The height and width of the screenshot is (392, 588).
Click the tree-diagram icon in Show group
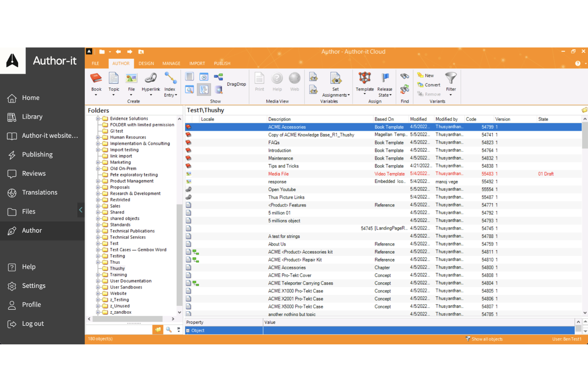[x=218, y=77]
